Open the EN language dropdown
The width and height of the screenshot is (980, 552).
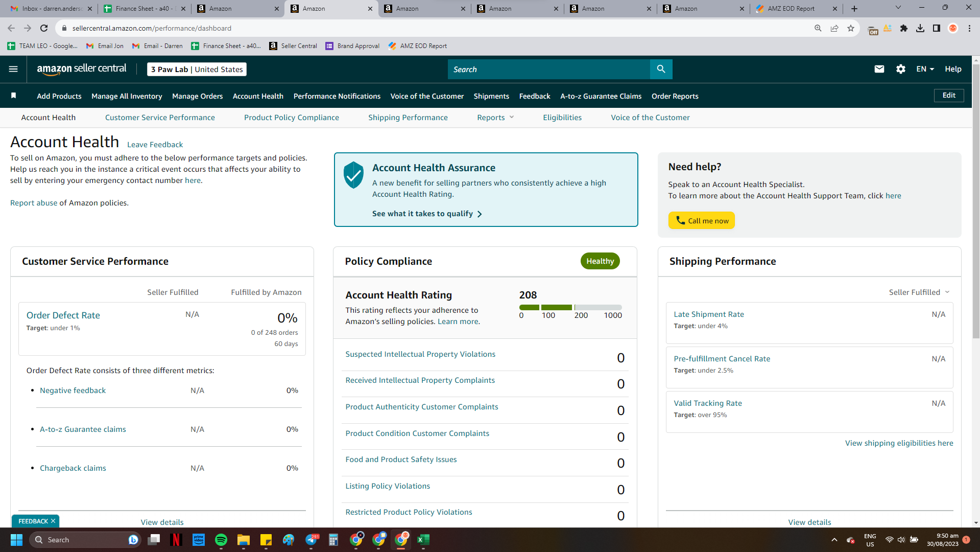925,69
